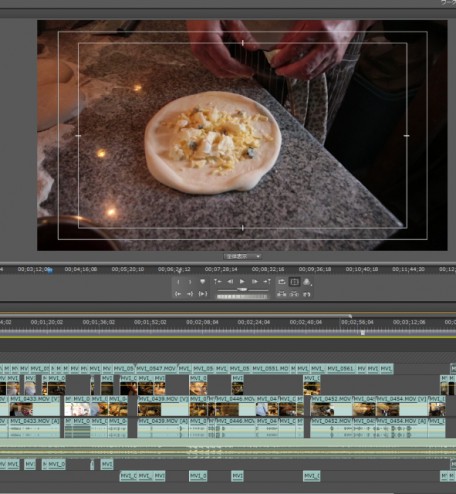The width and height of the screenshot is (456, 494).
Task: Select MVI_0454.MOV [V] video clip
Action: coord(402,406)
